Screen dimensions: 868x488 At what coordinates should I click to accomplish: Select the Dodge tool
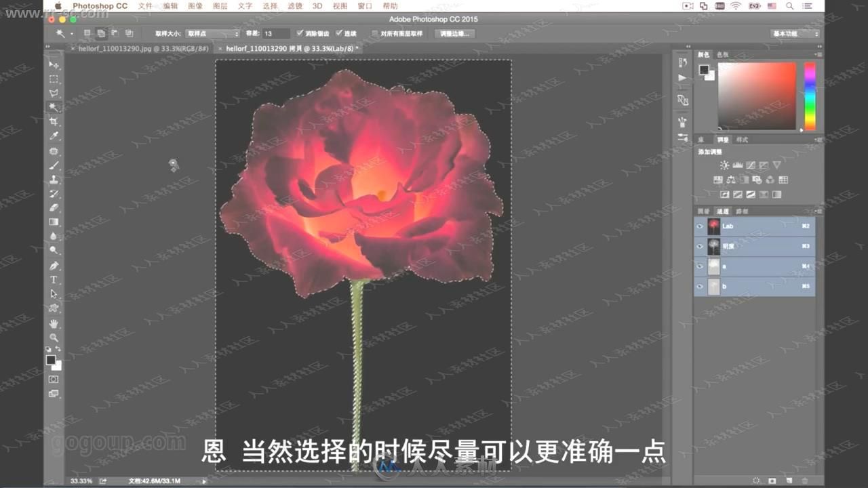[x=54, y=250]
